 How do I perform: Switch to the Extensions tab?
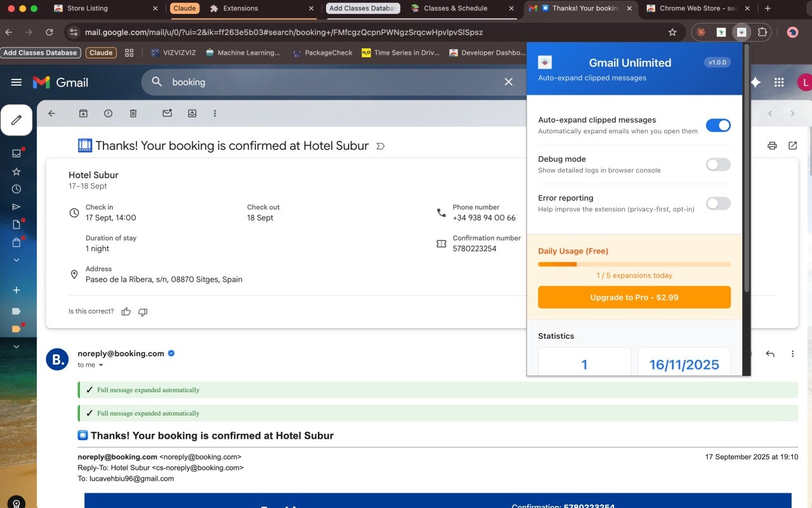(260, 8)
